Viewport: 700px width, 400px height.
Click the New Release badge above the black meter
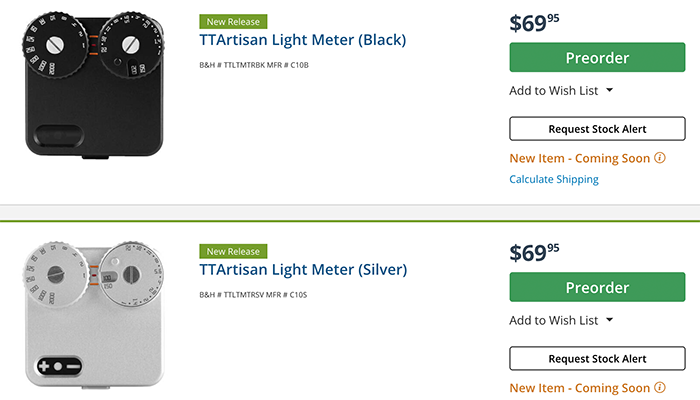pyautogui.click(x=232, y=21)
